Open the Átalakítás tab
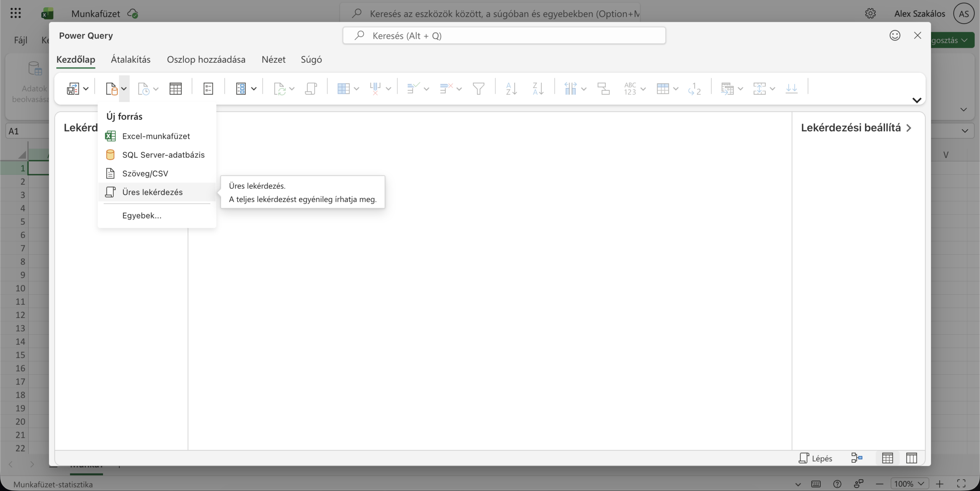 tap(131, 59)
